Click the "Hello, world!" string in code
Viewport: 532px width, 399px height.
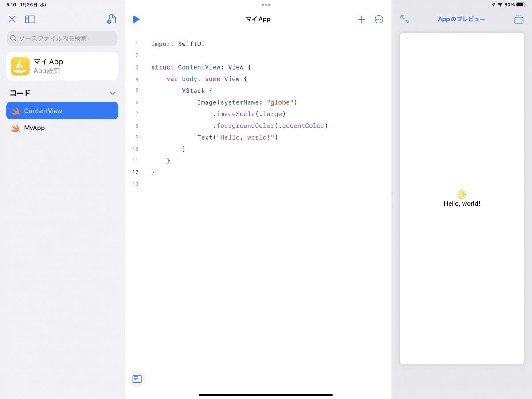(x=245, y=137)
